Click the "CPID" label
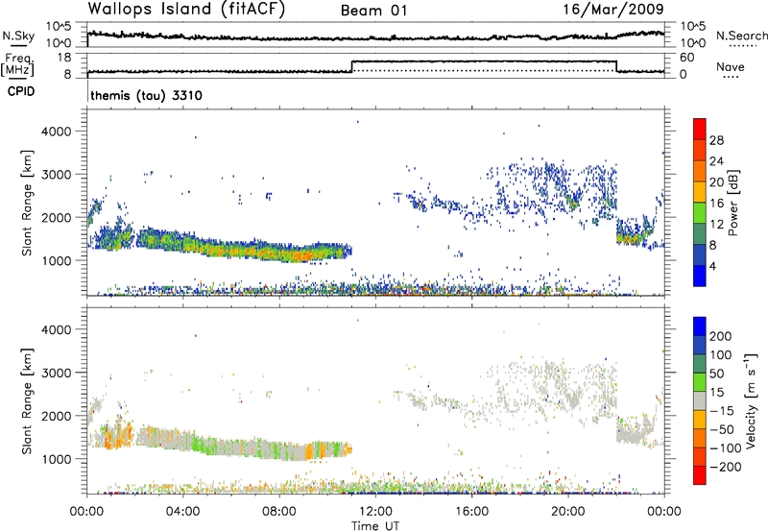 pos(21,91)
